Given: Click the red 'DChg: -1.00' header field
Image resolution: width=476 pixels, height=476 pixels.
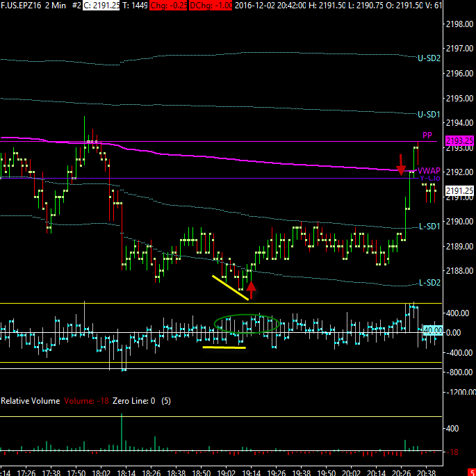Looking at the screenshot, I should [x=211, y=5].
